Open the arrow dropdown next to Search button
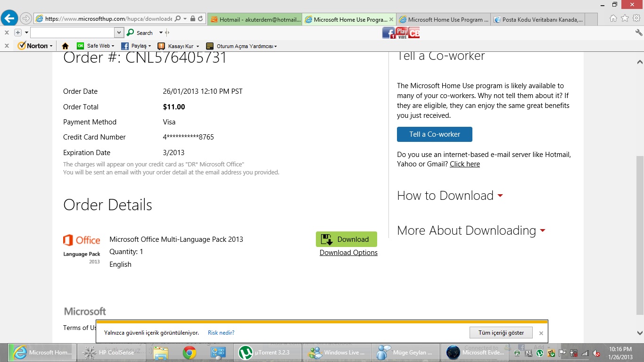The image size is (644, 362). click(161, 33)
